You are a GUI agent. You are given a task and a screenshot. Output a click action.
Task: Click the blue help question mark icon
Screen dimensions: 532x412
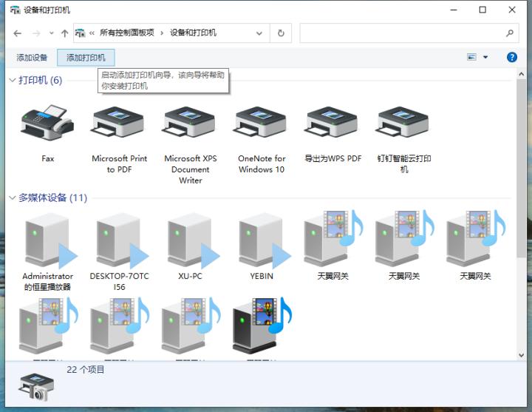click(511, 57)
